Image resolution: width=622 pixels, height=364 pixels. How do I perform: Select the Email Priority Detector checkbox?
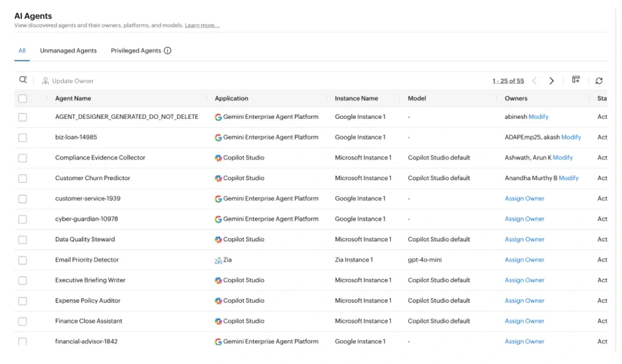pyautogui.click(x=22, y=260)
